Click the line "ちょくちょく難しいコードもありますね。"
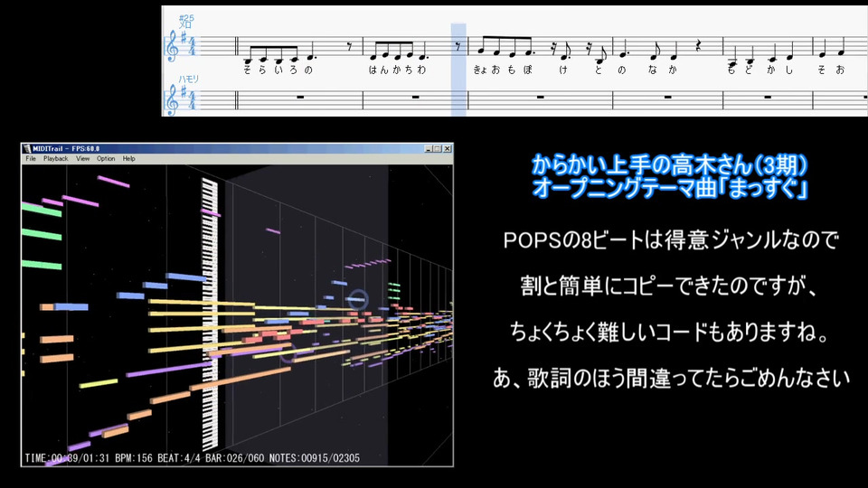868x488 pixels. (x=669, y=332)
